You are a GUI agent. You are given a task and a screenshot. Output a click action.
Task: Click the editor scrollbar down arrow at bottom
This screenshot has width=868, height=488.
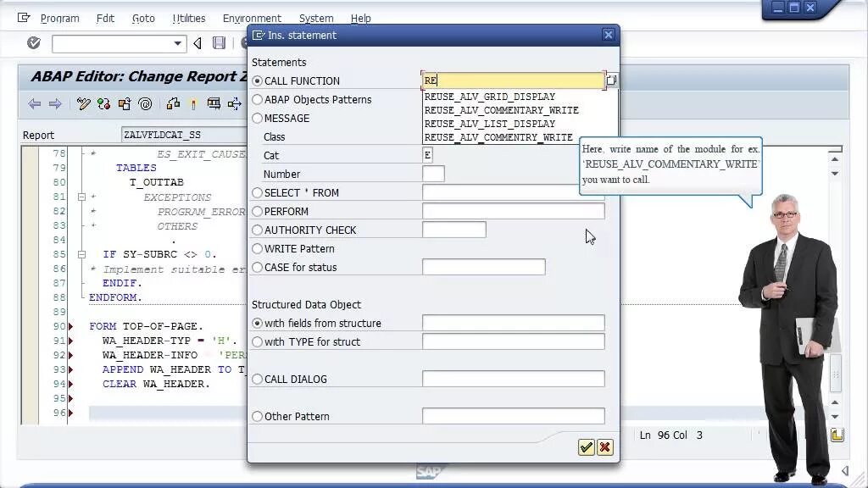835,417
